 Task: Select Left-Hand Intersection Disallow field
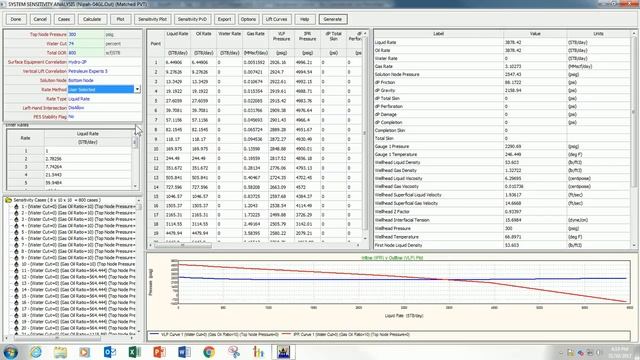(104, 108)
